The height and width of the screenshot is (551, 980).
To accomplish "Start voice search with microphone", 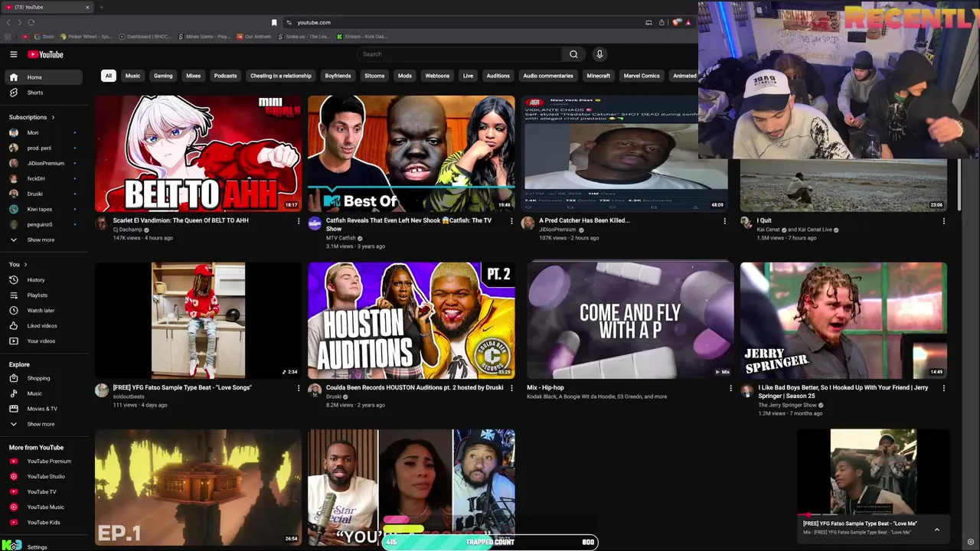I will (x=599, y=54).
